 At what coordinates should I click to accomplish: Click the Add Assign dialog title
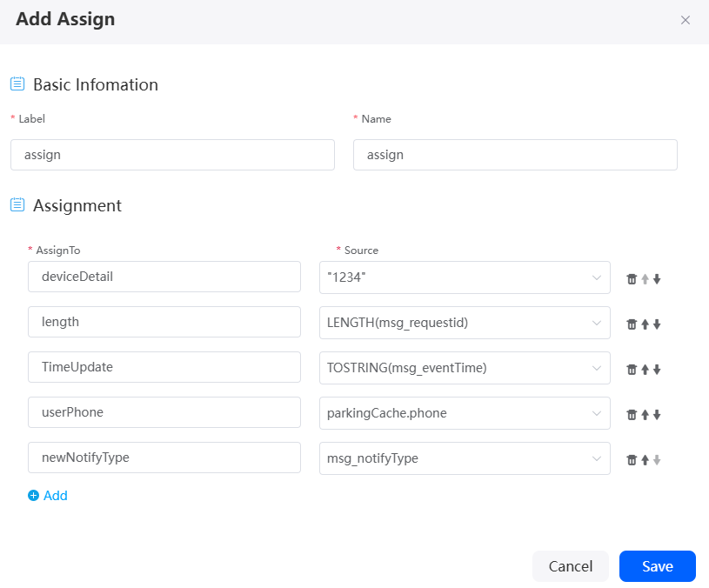tap(65, 19)
